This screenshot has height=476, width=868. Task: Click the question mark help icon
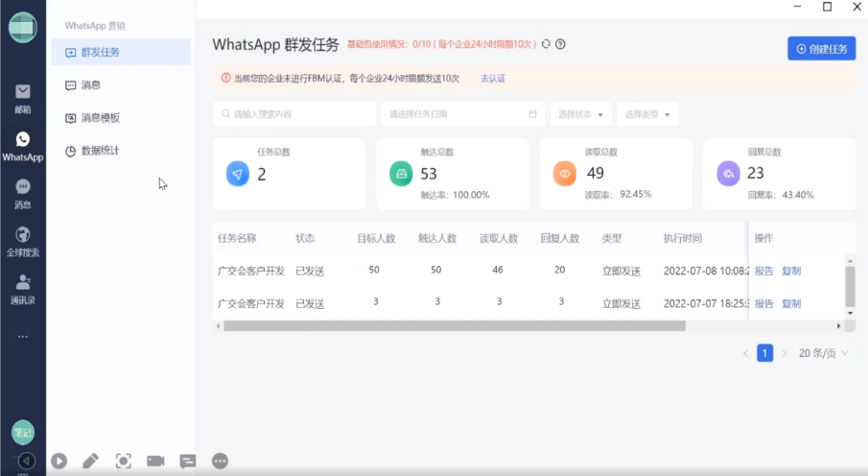click(560, 44)
